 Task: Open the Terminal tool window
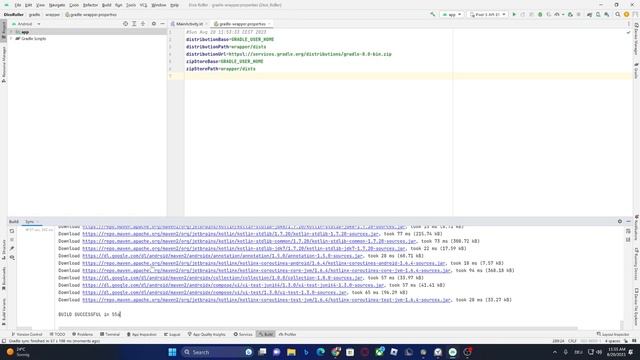[110, 334]
